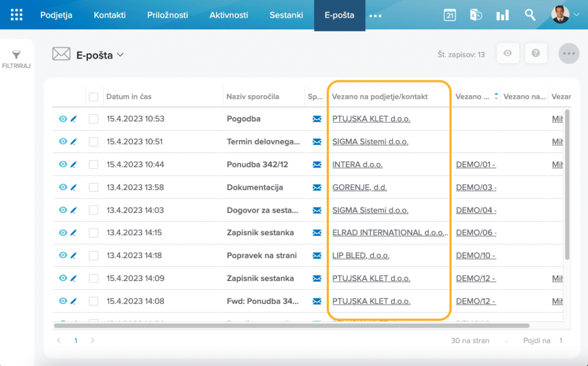Click the Pogodba message title
Screen dimensions: 588x366
pos(243,119)
